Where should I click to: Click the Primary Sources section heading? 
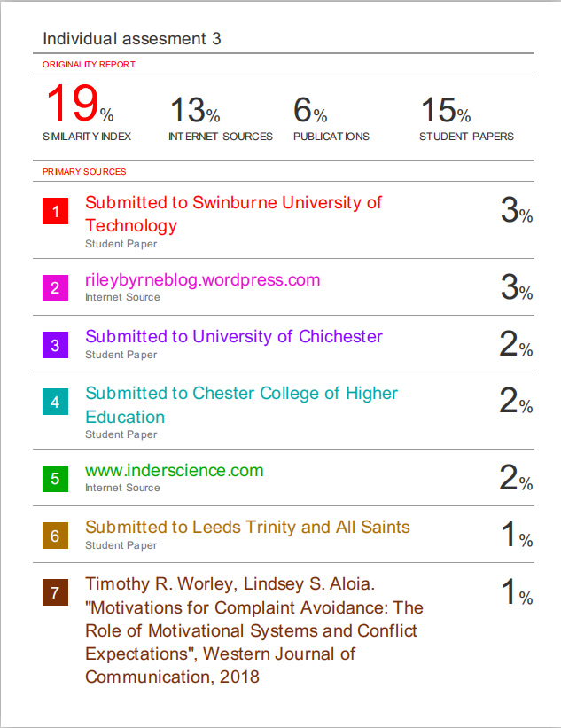coord(84,172)
